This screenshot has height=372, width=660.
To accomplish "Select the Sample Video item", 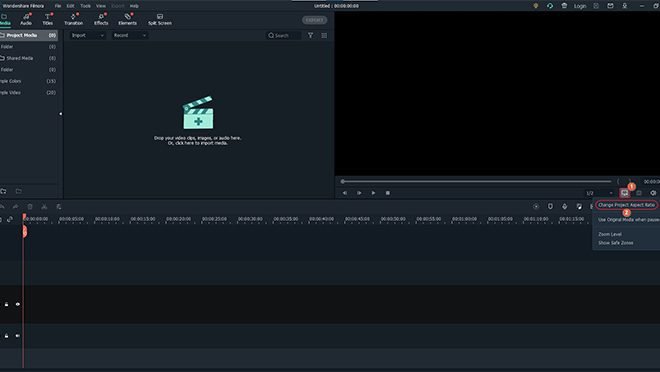I will [x=29, y=93].
